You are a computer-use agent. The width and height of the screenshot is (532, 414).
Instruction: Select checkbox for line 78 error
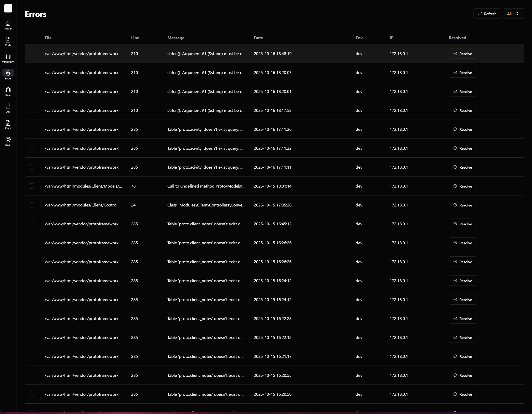32,186
